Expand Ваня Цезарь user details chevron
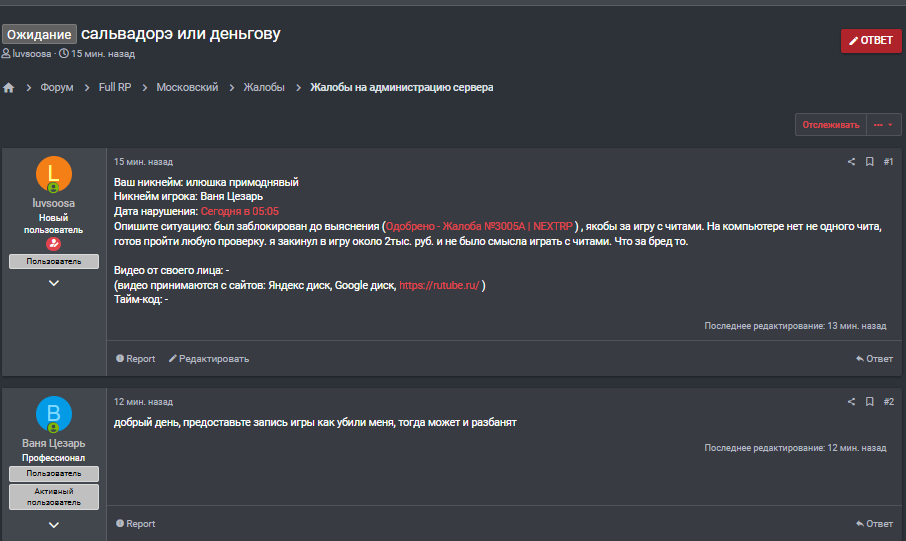The width and height of the screenshot is (906, 541). tap(54, 524)
